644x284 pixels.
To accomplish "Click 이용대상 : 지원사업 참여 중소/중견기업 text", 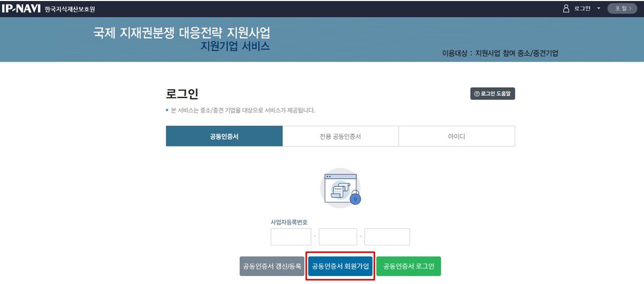I will point(500,53).
